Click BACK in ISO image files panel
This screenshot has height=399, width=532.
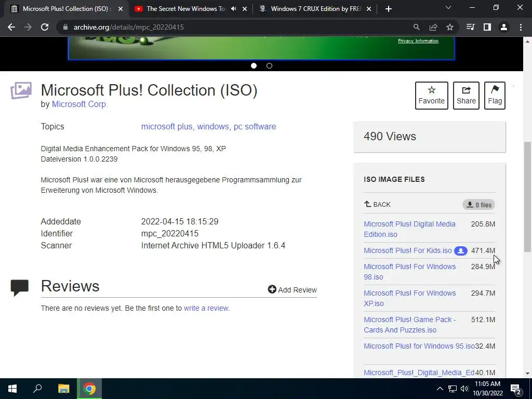click(x=377, y=205)
